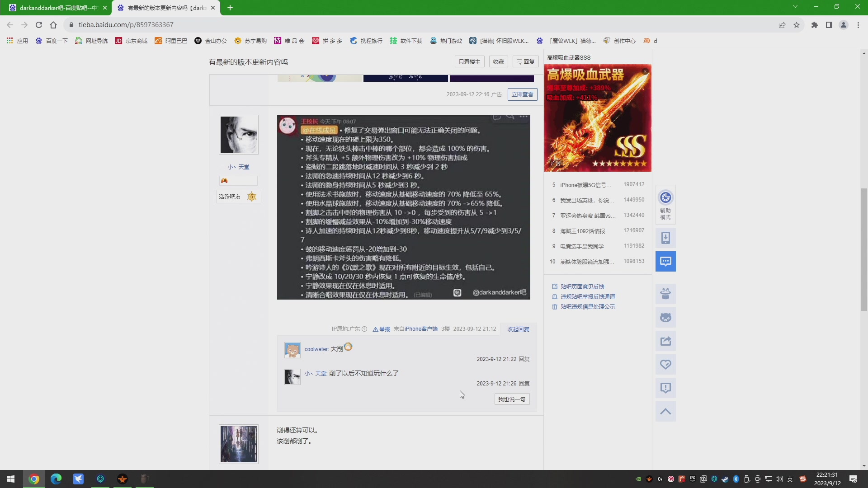Image resolution: width=868 pixels, height=488 pixels.
Task: Open 小丶天堂 user avatar
Action: click(239, 135)
